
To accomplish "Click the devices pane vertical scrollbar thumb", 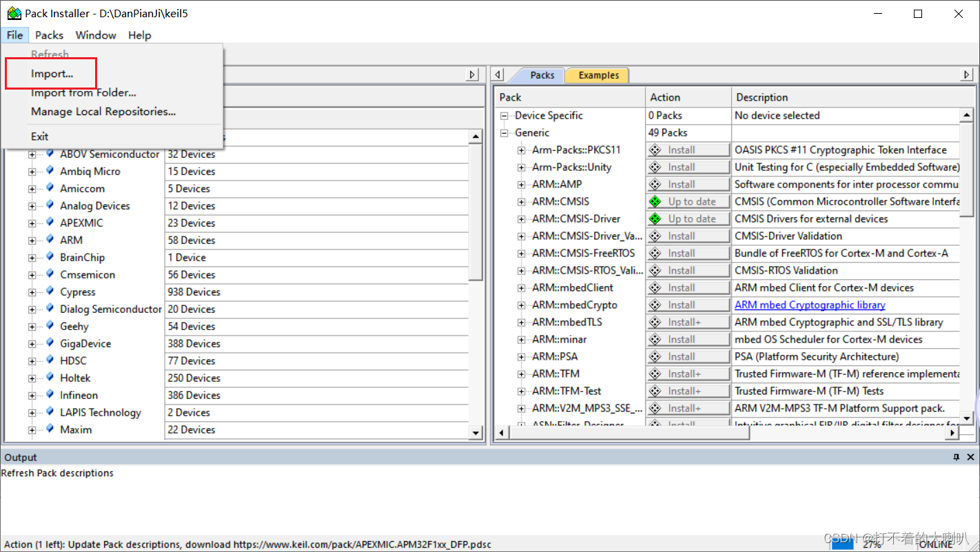I will click(476, 212).
